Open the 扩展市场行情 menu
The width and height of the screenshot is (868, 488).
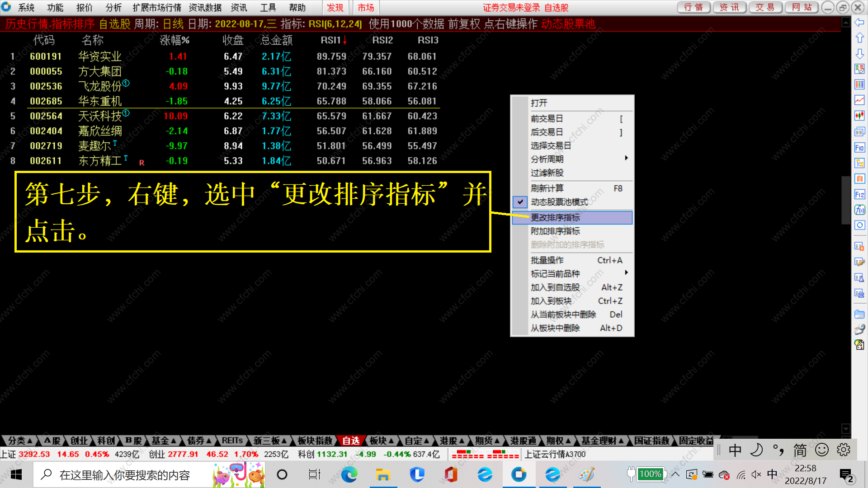[x=156, y=8]
